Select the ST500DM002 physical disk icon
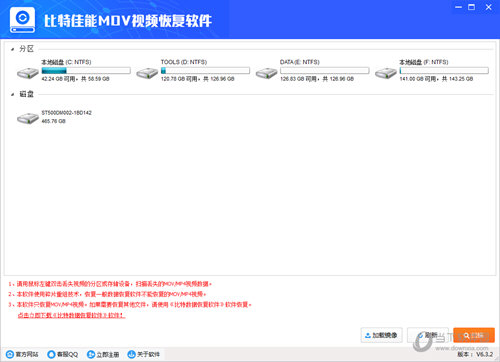The height and width of the screenshot is (362, 500). [x=28, y=118]
